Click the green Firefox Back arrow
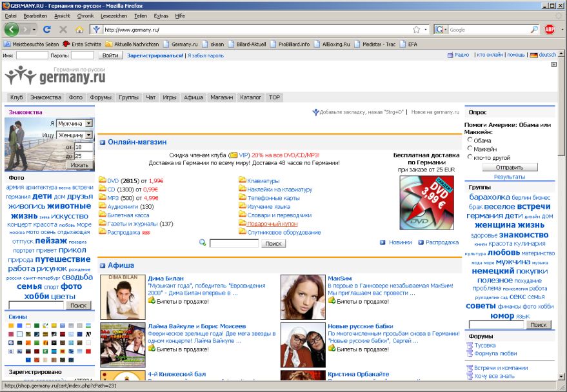The height and width of the screenshot is (392, 567). [12, 29]
